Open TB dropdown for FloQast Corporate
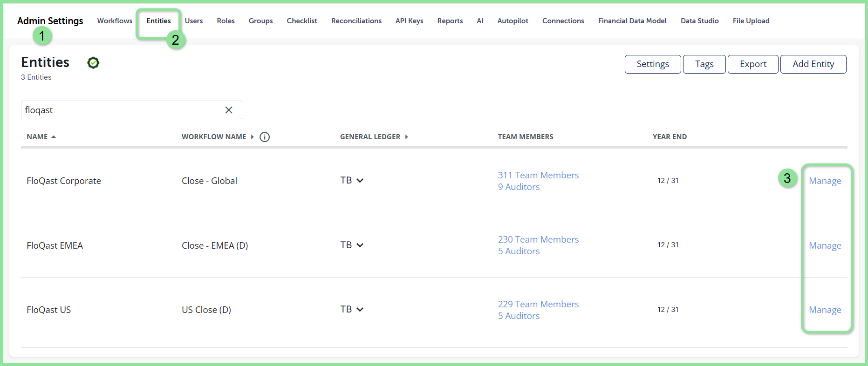Screen dimensions: 868x366 pyautogui.click(x=352, y=181)
